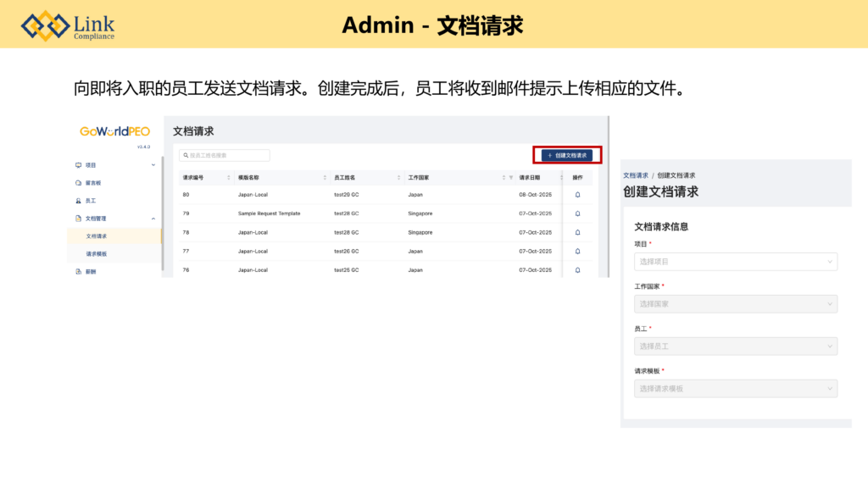This screenshot has width=868, height=488.
Task: Select 请求模板 in the sidebar submenu
Action: pyautogui.click(x=97, y=254)
